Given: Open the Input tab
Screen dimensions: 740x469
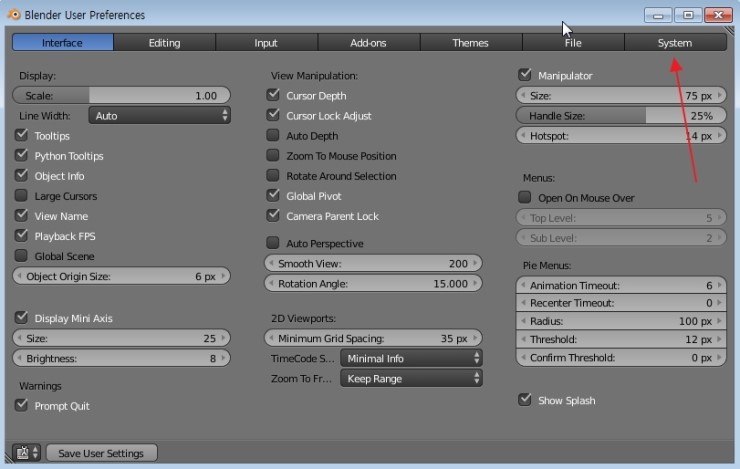Looking at the screenshot, I should point(266,42).
